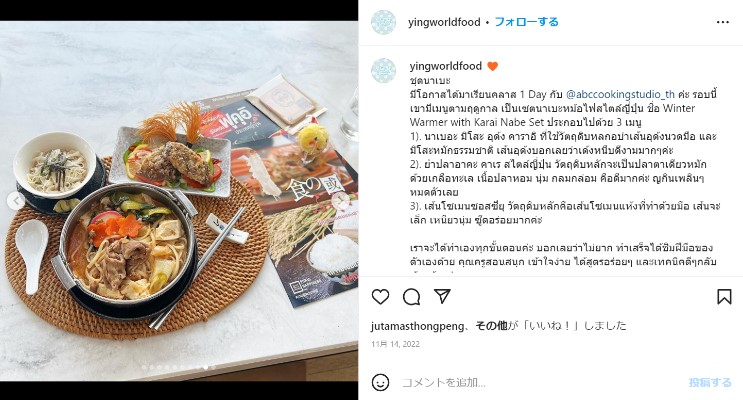This screenshot has height=400, width=743.
Task: Open the three-dot more options menu
Action: pos(723,22)
